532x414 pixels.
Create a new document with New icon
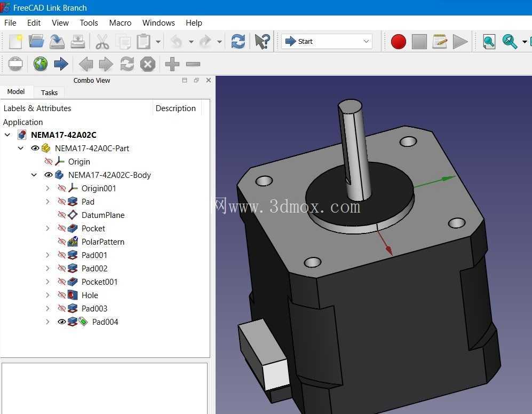coord(15,42)
